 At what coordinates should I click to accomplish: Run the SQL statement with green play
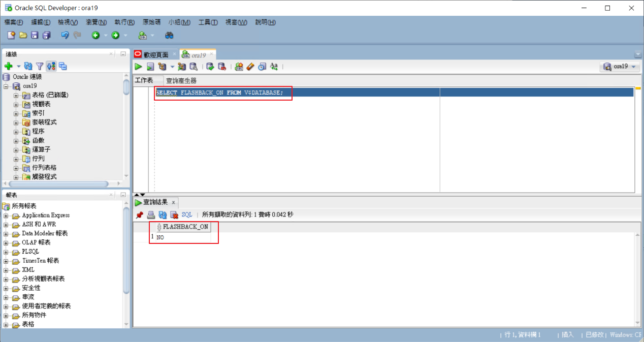(x=138, y=67)
